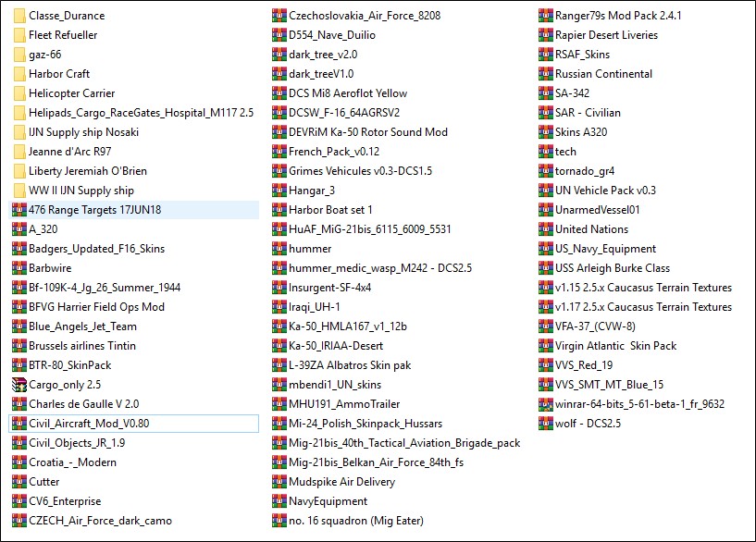Click the Hangar_3 archive icon
This screenshot has height=542, width=756.
[x=279, y=191]
